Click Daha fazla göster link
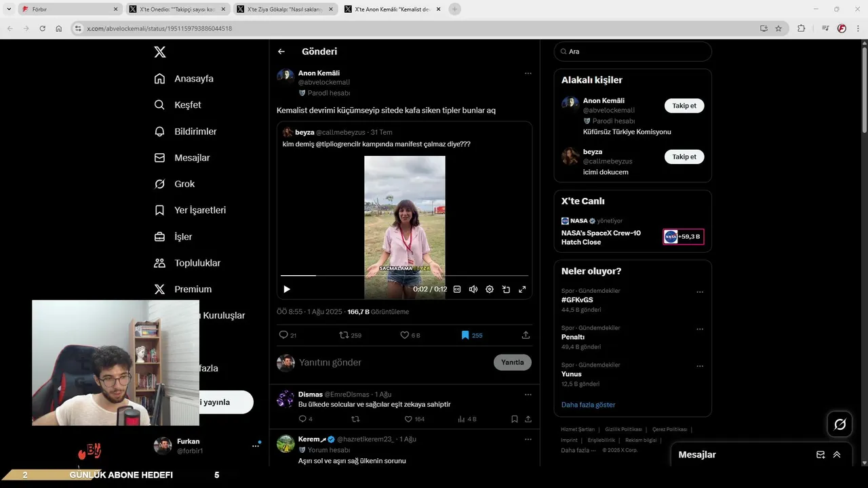 (588, 405)
